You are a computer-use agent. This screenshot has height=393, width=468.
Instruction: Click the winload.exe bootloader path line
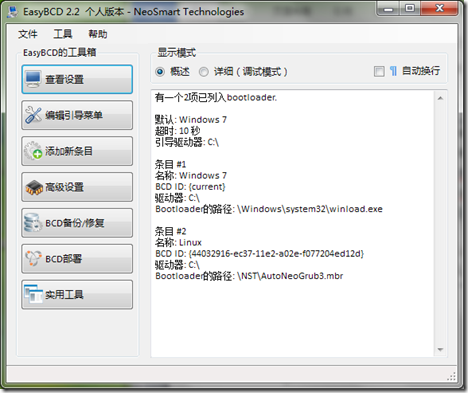click(269, 209)
